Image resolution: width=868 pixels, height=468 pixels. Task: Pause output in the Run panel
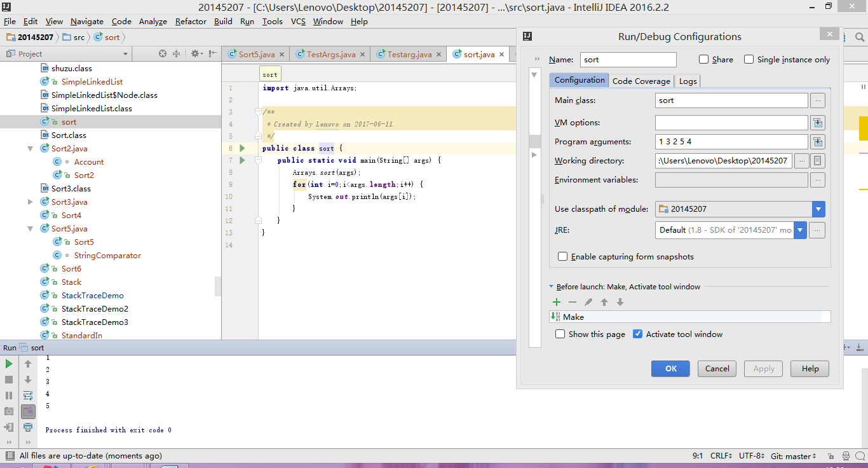(x=9, y=396)
